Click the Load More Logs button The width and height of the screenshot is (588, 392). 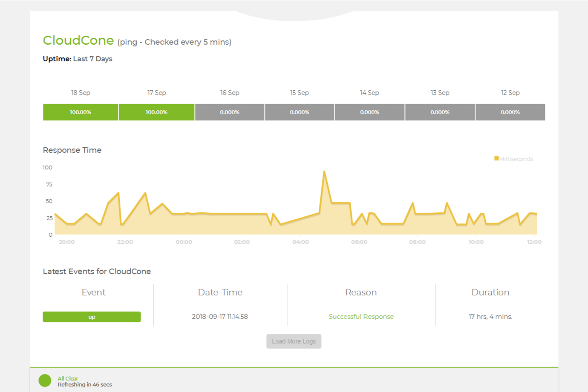tap(294, 341)
